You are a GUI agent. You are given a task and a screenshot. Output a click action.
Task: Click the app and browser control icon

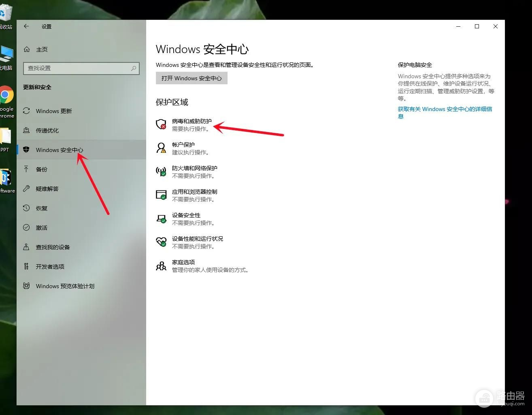161,195
